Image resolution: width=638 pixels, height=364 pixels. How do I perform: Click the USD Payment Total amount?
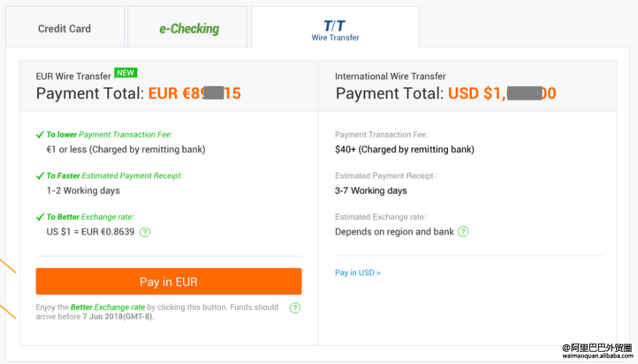click(x=502, y=93)
